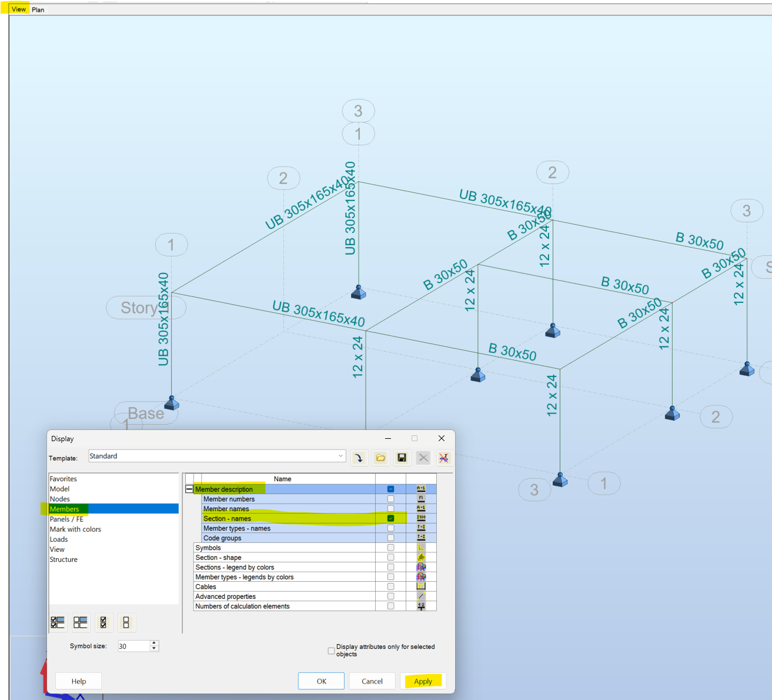Collapse the Member description tree group
Image resolution: width=772 pixels, height=700 pixels.
[189, 489]
